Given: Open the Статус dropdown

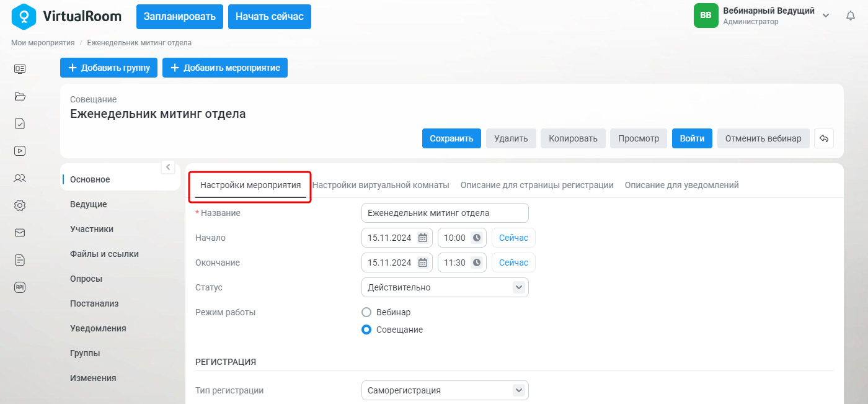Looking at the screenshot, I should coord(445,287).
